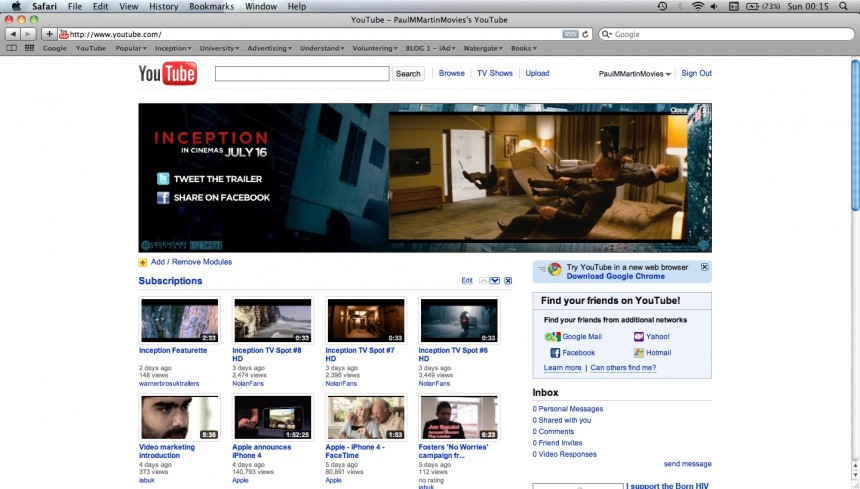This screenshot has width=860, height=489.
Task: Click the Safari back arrow button
Action: (x=12, y=34)
